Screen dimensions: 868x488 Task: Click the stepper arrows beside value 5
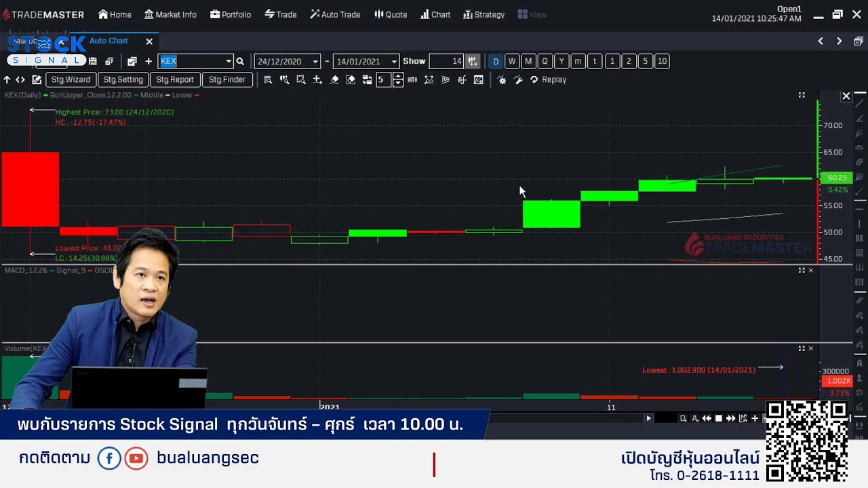click(398, 79)
